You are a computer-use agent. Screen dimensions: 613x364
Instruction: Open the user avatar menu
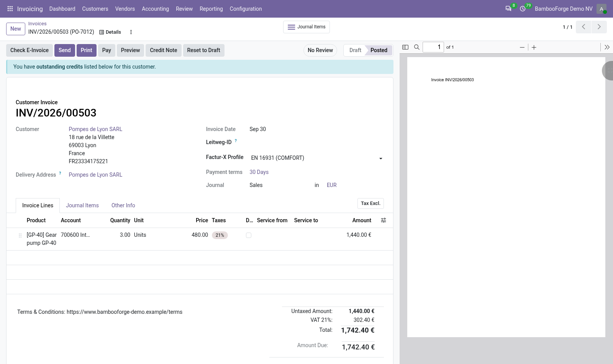602,9
